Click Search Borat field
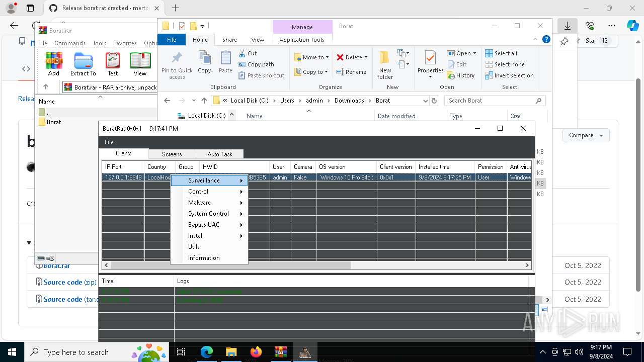644x362 pixels. pyautogui.click(x=495, y=101)
